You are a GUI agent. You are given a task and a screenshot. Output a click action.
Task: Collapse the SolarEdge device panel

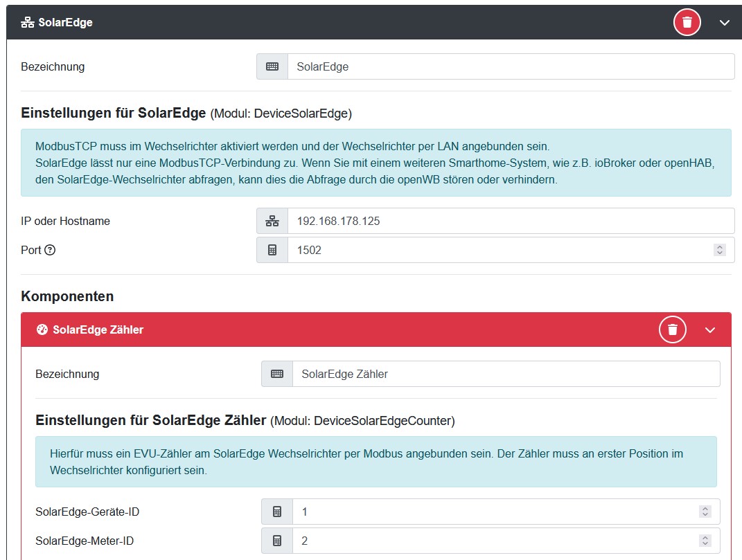(724, 23)
